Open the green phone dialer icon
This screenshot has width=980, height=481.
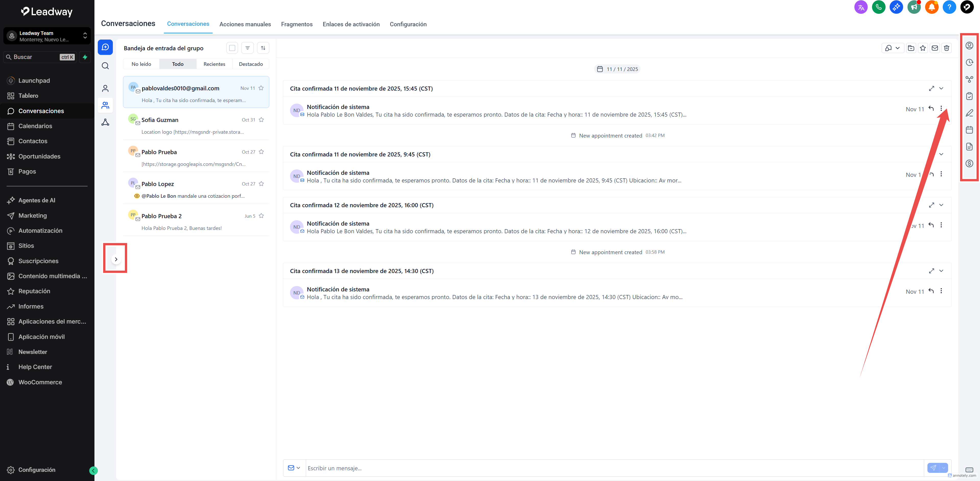pyautogui.click(x=878, y=7)
